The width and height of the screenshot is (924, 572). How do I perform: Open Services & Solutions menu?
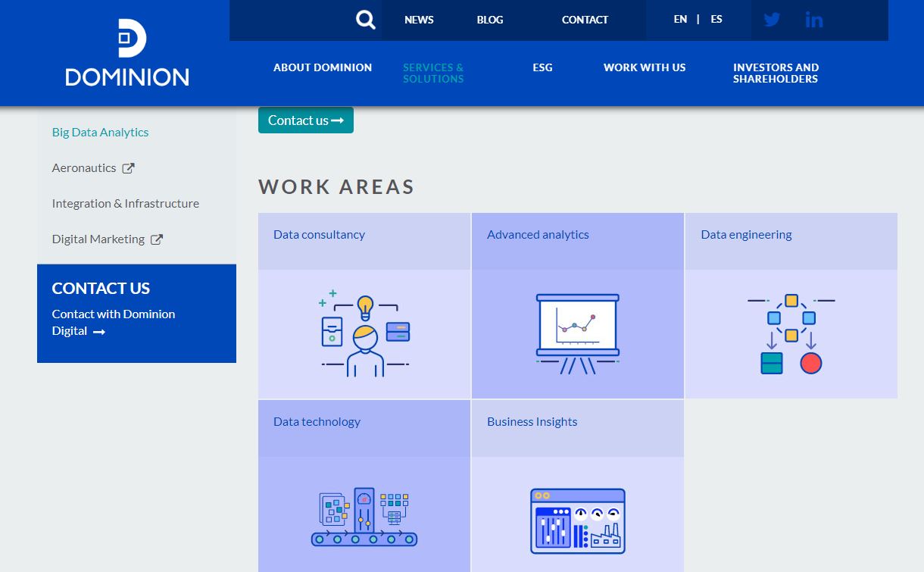click(433, 73)
